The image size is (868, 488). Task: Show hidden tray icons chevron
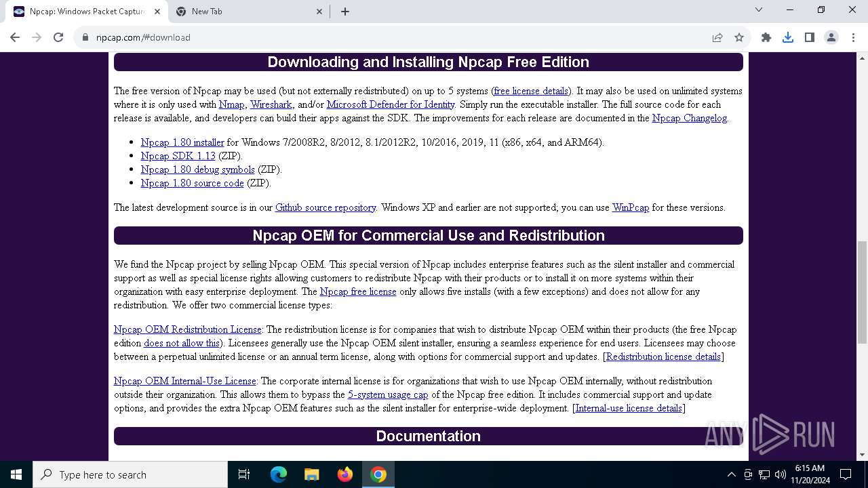(x=731, y=474)
